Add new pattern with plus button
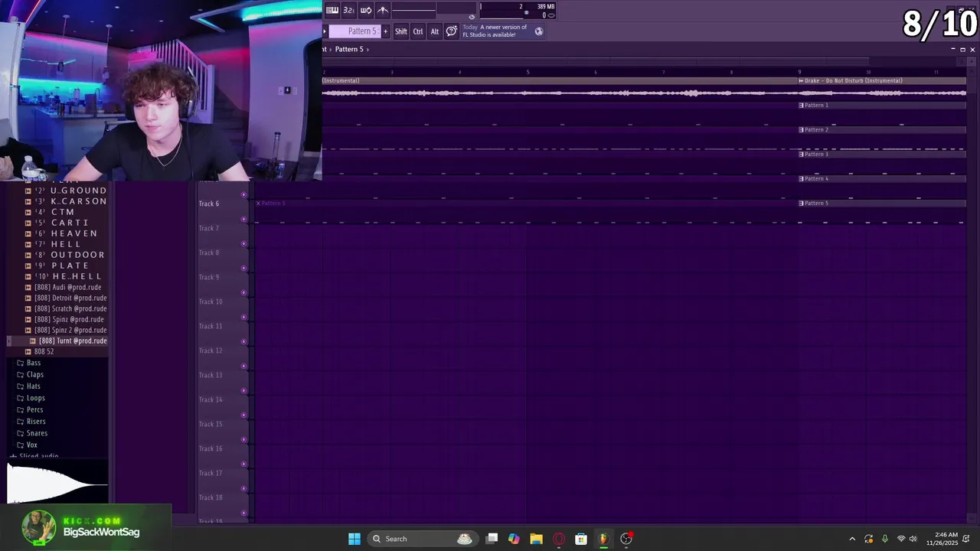This screenshot has width=980, height=551. point(385,31)
